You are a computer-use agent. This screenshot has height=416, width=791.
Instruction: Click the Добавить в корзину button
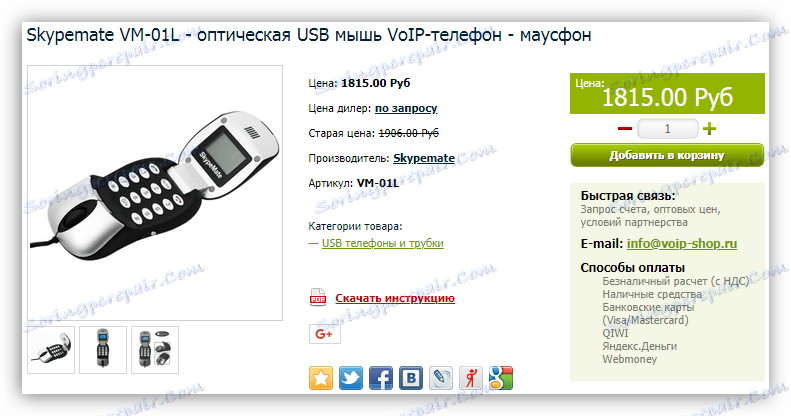pos(667,155)
